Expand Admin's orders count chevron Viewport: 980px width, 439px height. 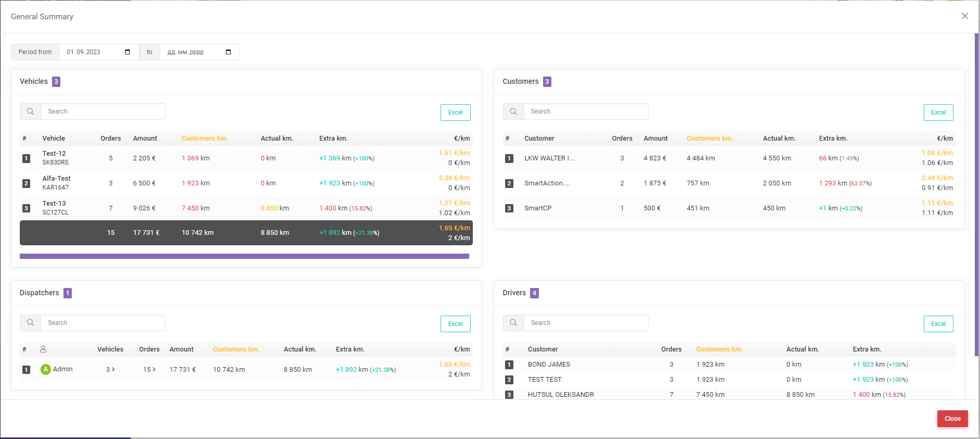click(x=154, y=369)
